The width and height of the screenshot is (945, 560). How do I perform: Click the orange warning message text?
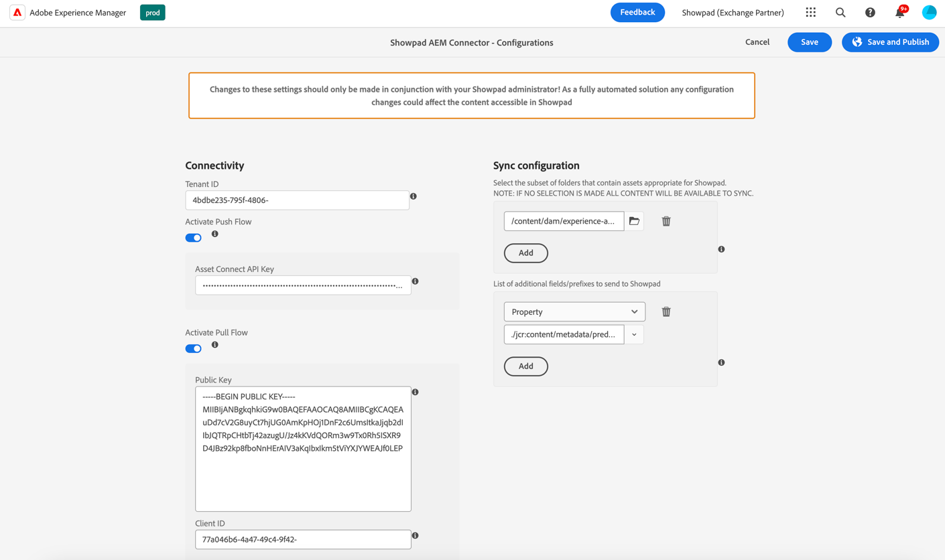point(472,96)
